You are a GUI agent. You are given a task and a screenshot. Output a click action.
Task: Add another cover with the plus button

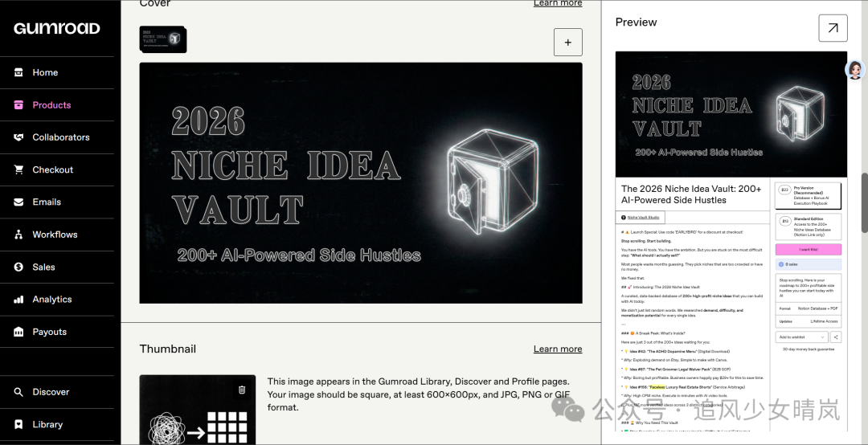(568, 42)
